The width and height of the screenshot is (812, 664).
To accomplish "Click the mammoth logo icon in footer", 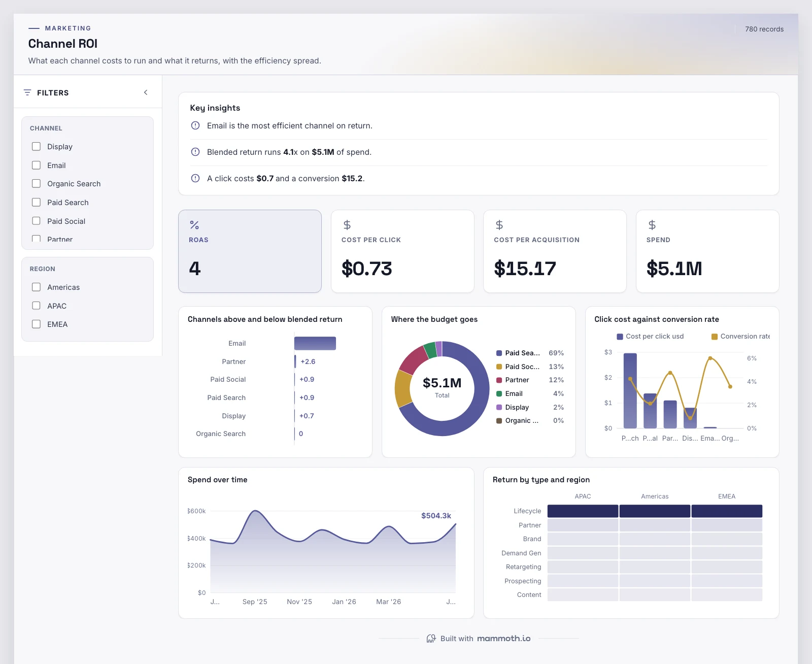I will 431,639.
